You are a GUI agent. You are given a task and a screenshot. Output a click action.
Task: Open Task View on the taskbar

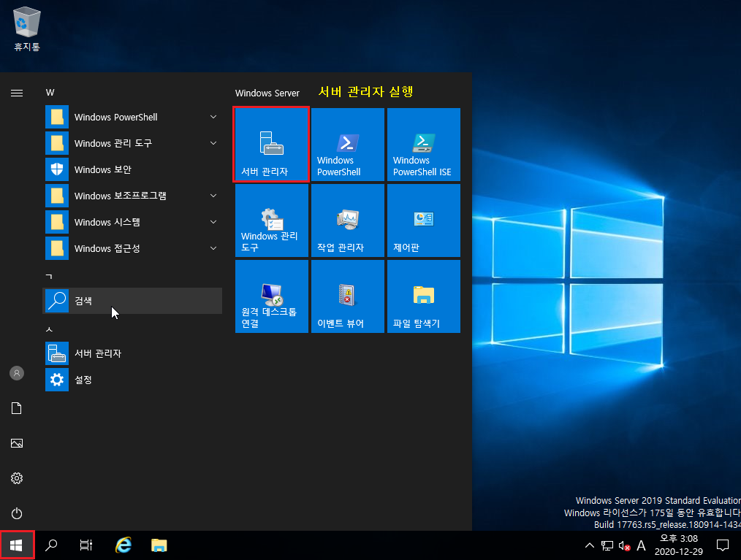86,545
